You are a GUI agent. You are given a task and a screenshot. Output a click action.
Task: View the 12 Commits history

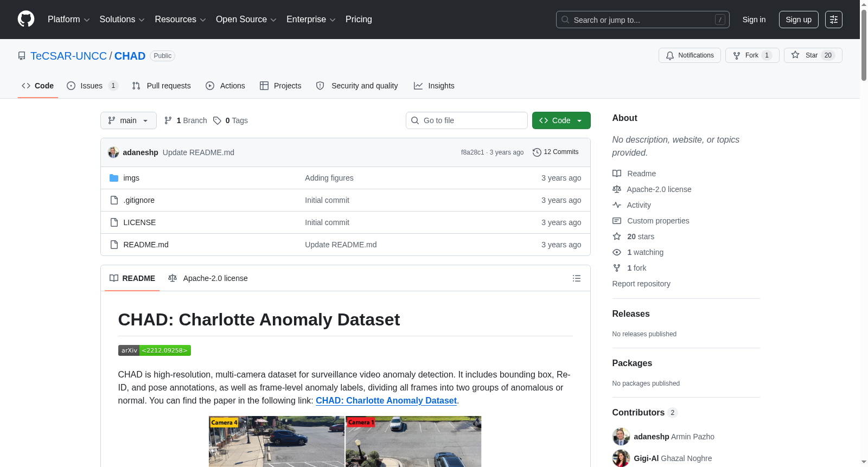(556, 152)
